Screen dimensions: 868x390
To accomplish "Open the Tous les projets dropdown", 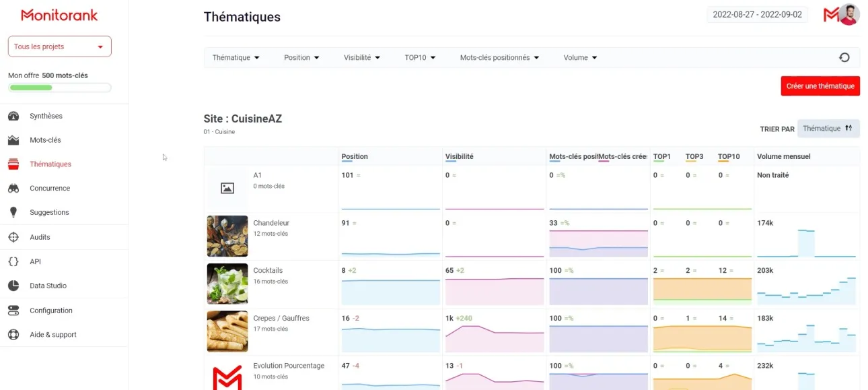I will pyautogui.click(x=59, y=46).
